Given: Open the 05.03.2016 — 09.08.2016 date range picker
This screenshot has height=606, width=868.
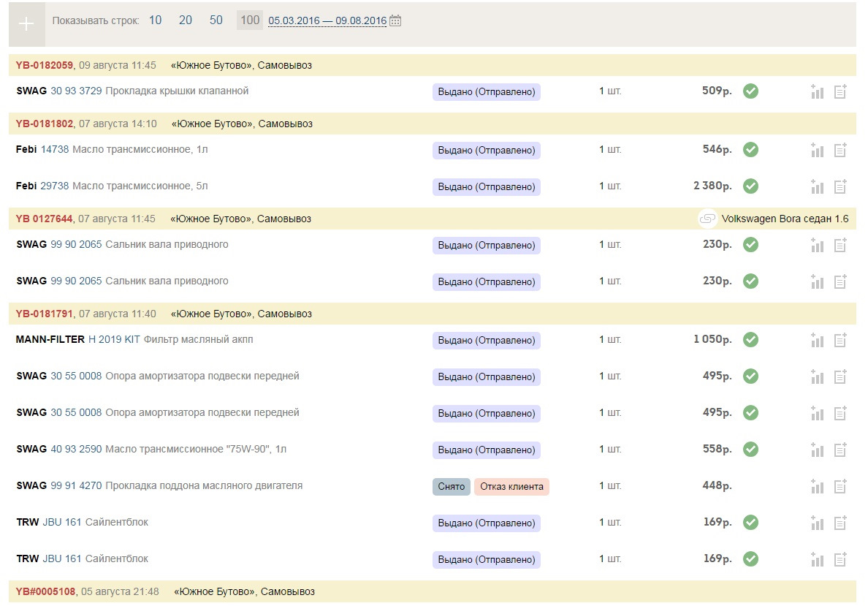Looking at the screenshot, I should point(327,21).
